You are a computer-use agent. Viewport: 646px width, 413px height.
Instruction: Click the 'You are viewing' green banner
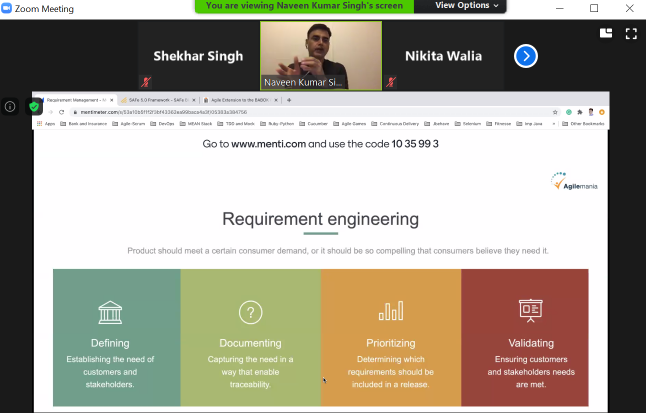coord(304,6)
